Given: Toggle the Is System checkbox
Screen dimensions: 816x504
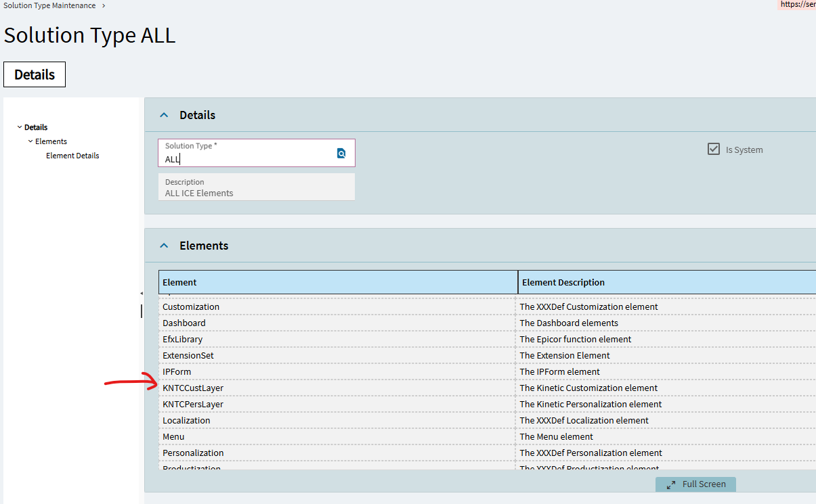Looking at the screenshot, I should (x=714, y=150).
